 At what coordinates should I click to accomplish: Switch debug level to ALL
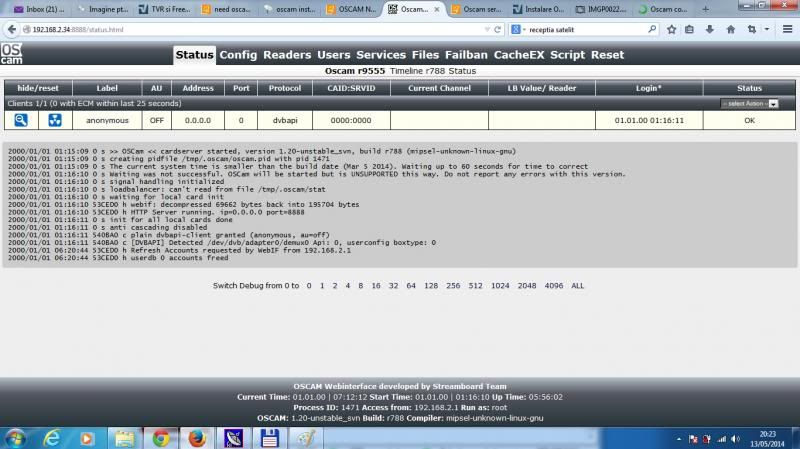[x=577, y=286]
